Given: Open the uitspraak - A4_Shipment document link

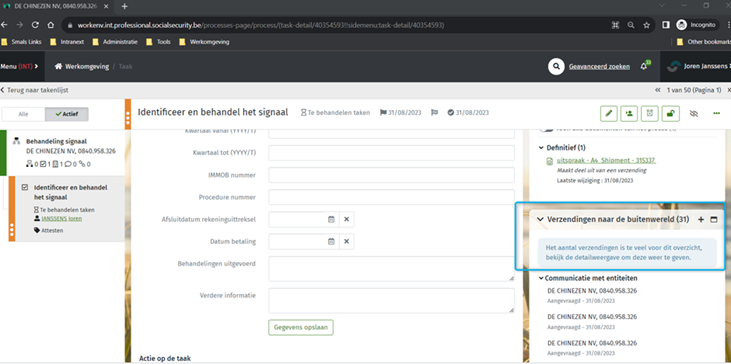Looking at the screenshot, I should click(606, 160).
